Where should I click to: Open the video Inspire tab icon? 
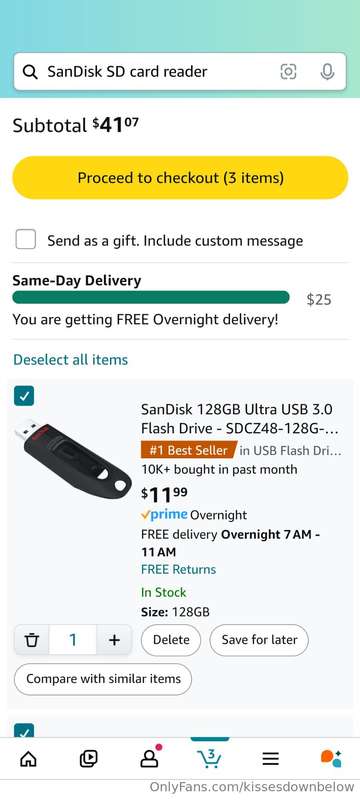pos(88,759)
